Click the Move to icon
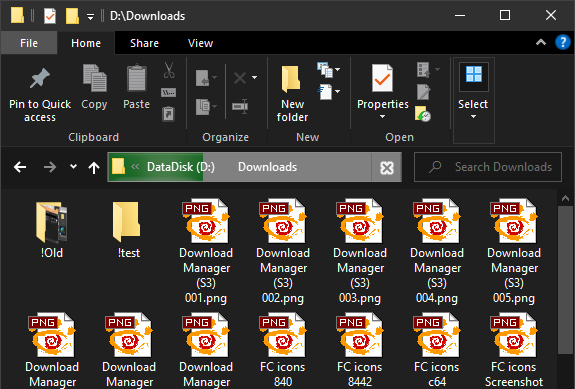Viewport: 575px width, 389px height. click(x=202, y=78)
